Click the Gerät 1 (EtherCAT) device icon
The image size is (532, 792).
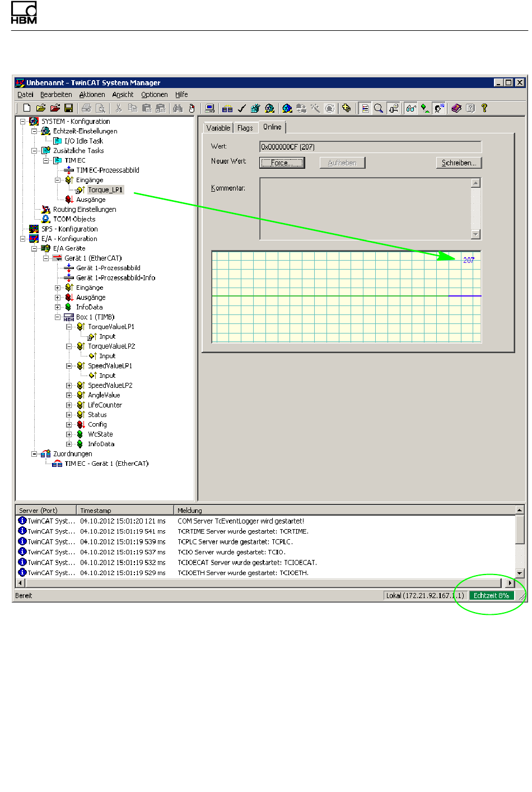tap(57, 258)
